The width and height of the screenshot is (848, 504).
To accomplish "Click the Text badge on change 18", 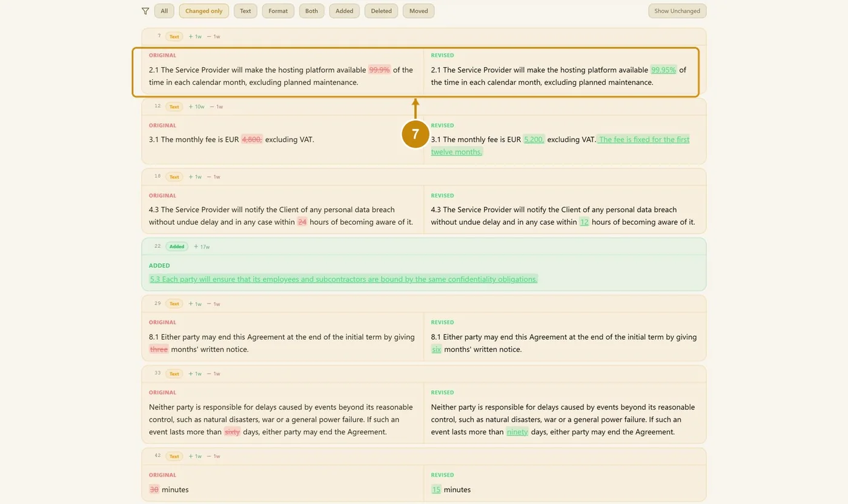I will [x=174, y=177].
